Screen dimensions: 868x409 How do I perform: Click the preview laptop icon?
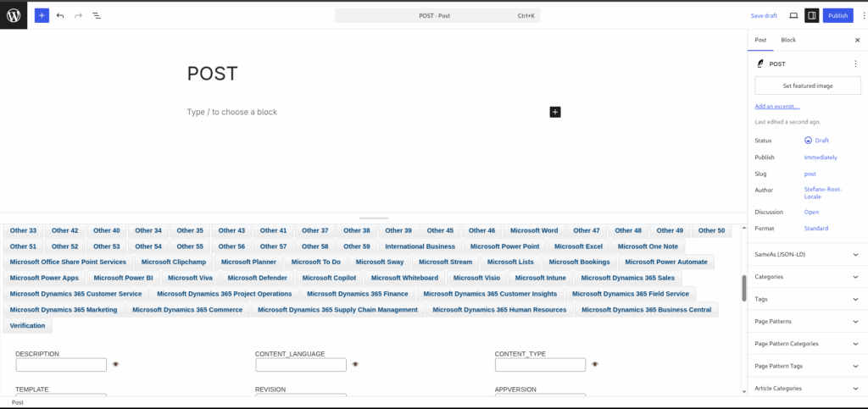click(793, 15)
